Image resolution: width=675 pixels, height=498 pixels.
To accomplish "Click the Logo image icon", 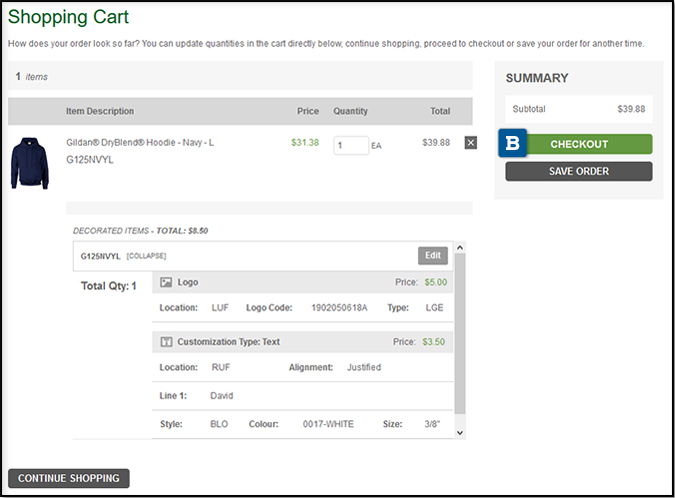I will click(x=166, y=283).
